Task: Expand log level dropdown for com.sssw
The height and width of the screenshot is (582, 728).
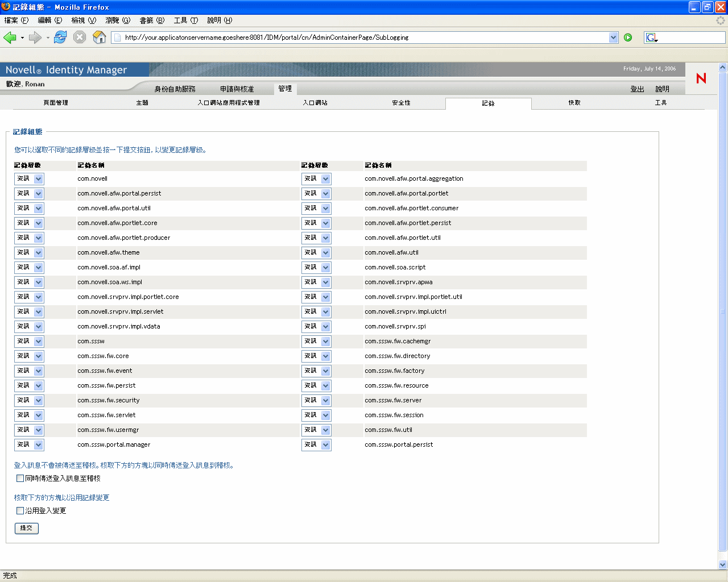Action: [29, 342]
